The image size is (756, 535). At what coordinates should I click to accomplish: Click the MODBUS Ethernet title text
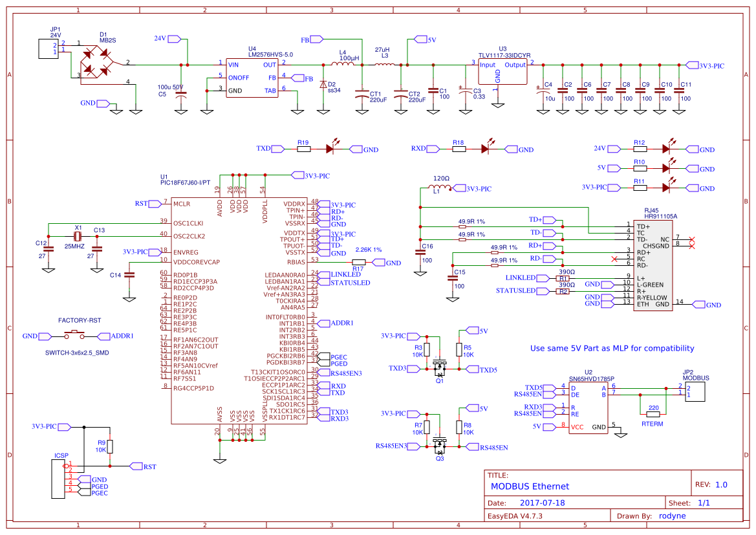point(529,486)
